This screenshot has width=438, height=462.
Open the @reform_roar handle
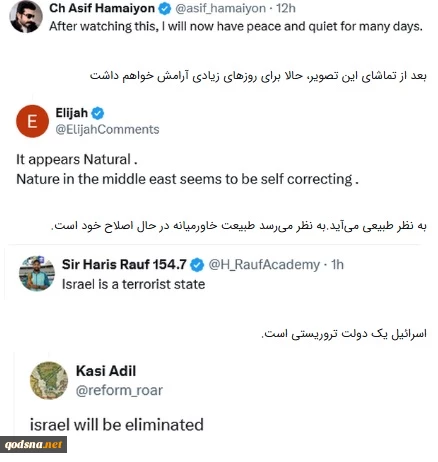pyautogui.click(x=119, y=390)
